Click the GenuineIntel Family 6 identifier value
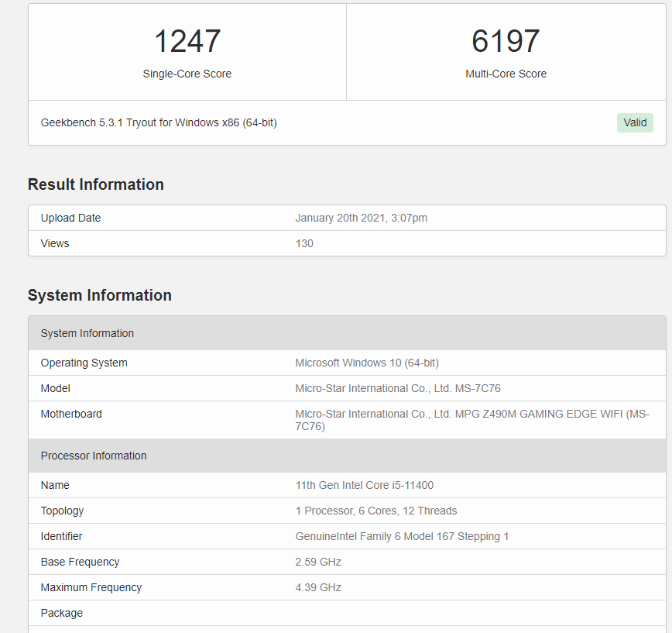The height and width of the screenshot is (633, 672). [x=402, y=536]
